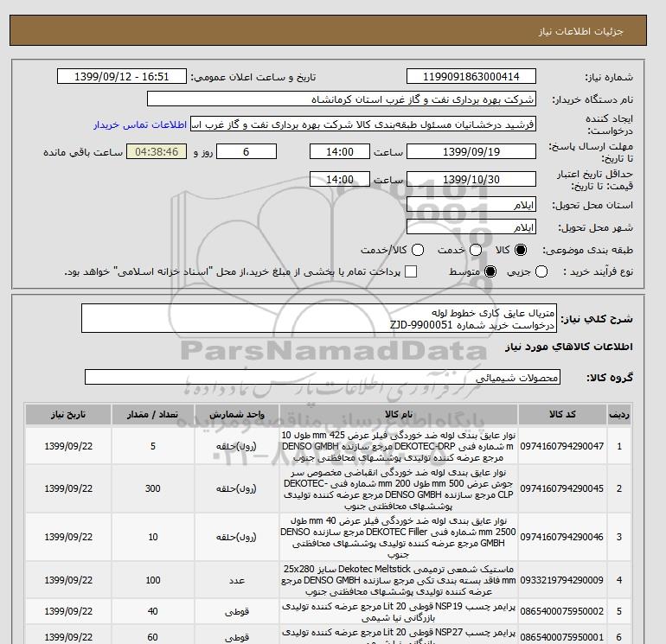Click the goods group field محصولات شیمیائی
The width and height of the screenshot is (666, 644).
click(323, 377)
